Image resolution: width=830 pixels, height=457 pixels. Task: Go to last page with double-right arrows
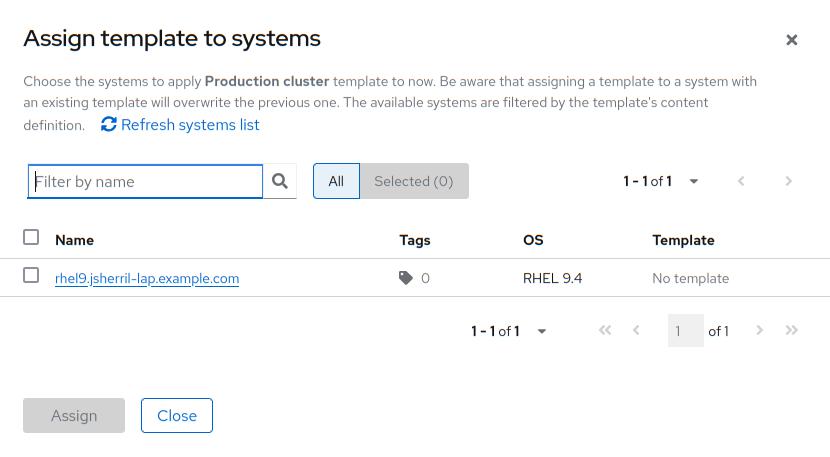click(792, 331)
